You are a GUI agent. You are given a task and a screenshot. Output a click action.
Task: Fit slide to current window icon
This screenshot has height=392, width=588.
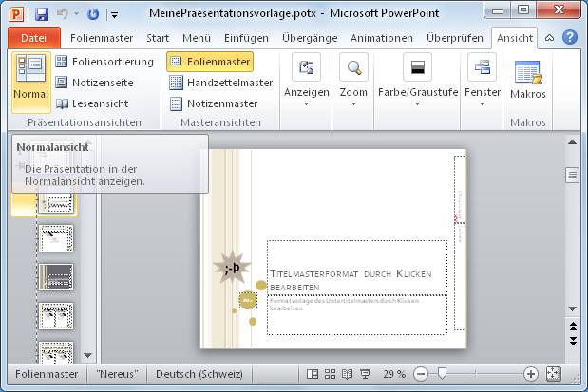click(x=553, y=374)
